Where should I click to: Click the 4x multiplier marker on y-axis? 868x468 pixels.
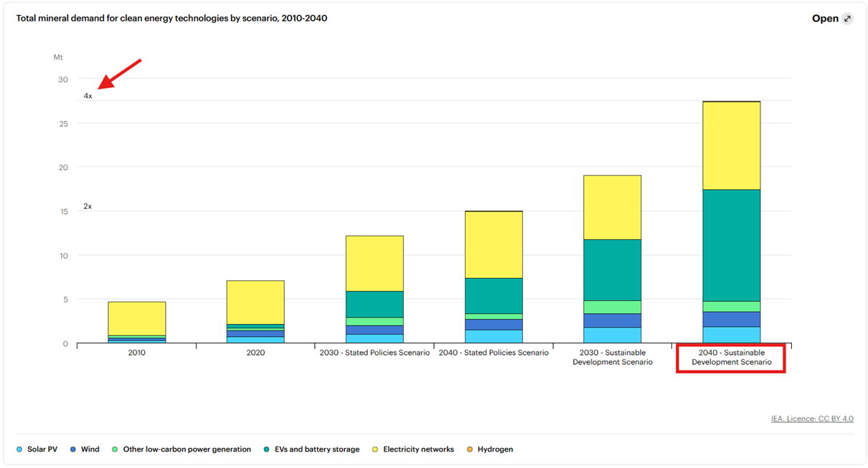(x=88, y=96)
